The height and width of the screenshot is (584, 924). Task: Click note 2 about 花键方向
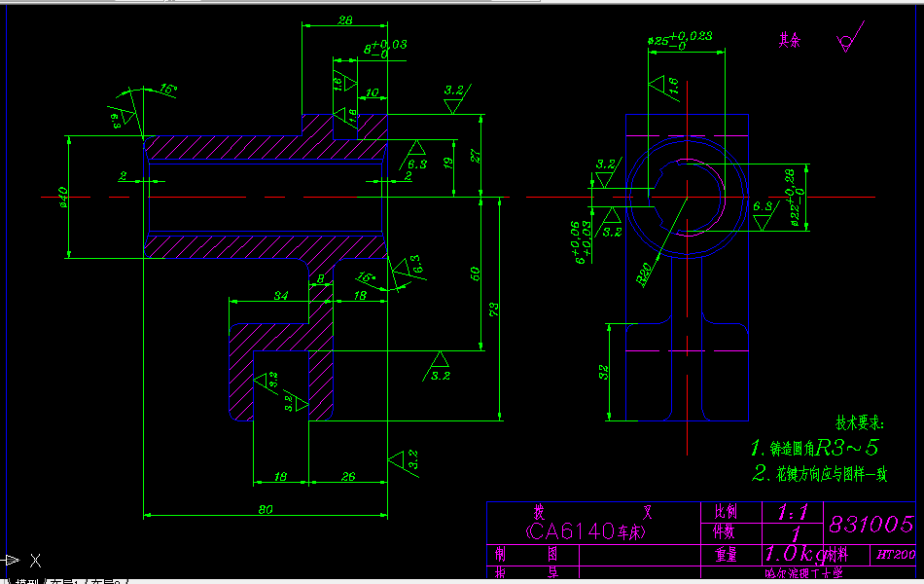pyautogui.click(x=819, y=474)
